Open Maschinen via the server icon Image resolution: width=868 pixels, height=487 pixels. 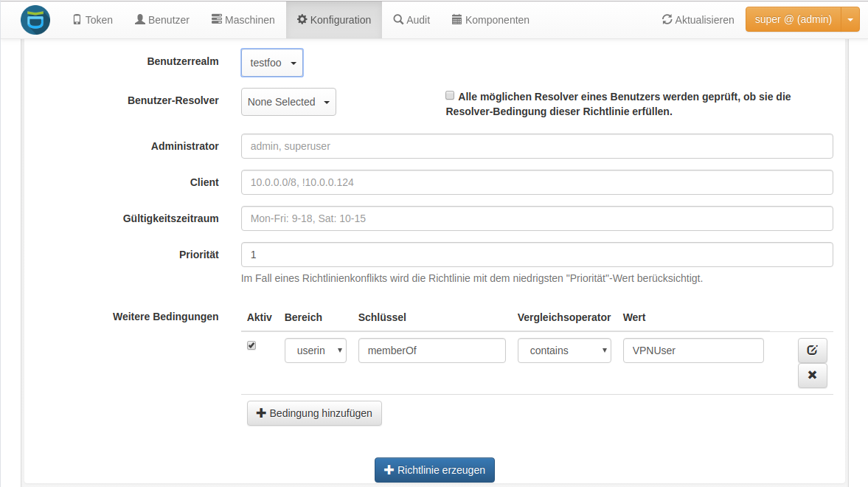pos(216,19)
